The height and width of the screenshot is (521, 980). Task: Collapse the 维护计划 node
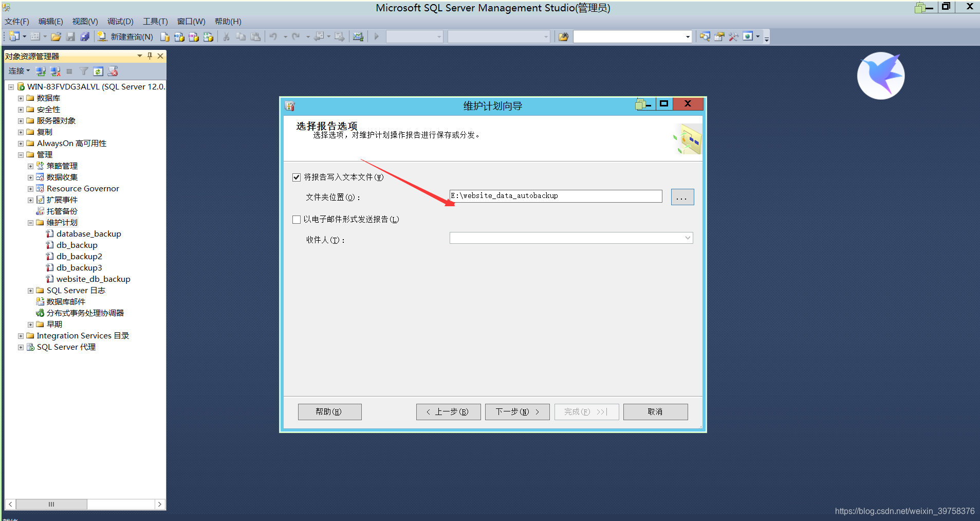pos(30,223)
